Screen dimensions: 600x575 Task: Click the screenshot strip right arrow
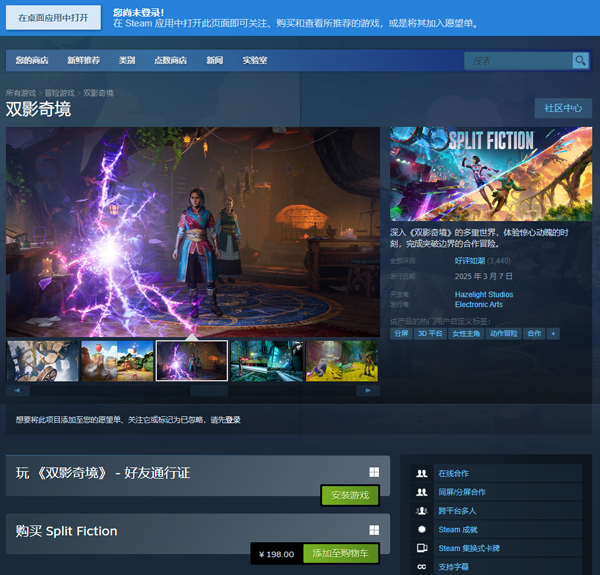pos(368,391)
